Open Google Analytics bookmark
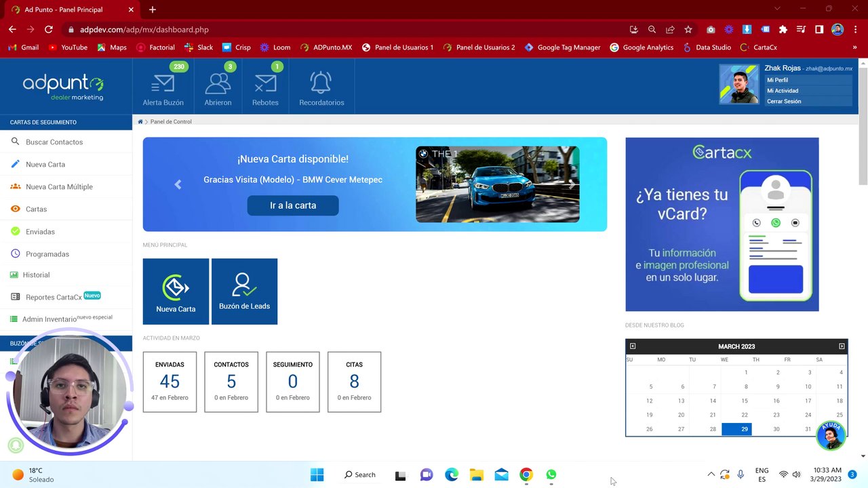 click(x=642, y=47)
